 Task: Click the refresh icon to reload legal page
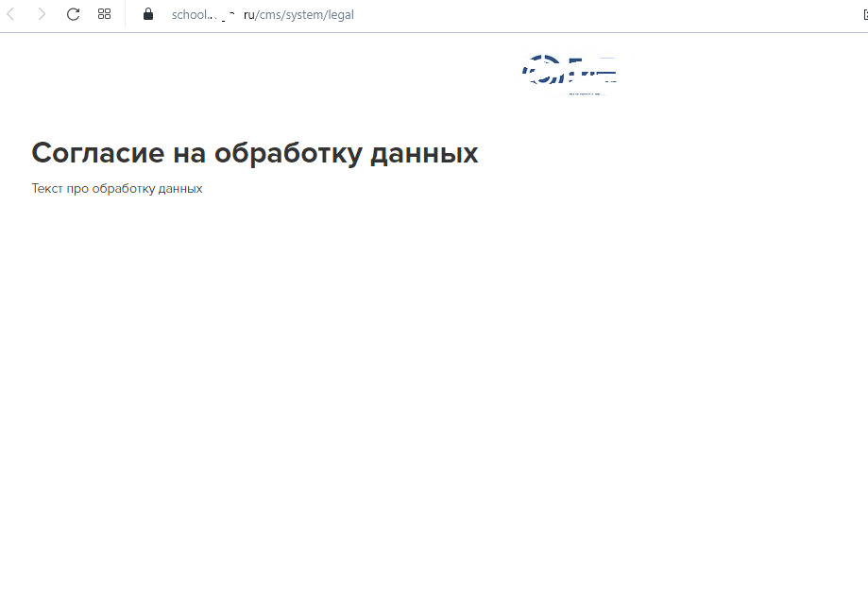tap(72, 14)
